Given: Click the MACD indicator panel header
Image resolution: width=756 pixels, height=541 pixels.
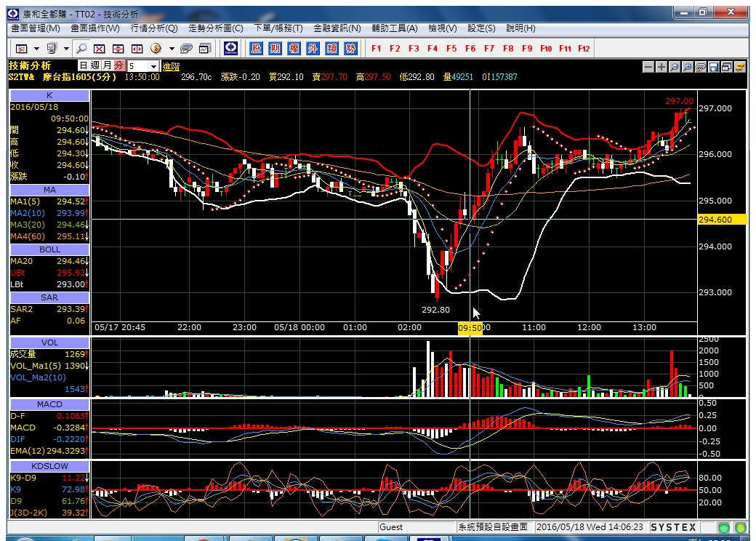Looking at the screenshot, I should tap(49, 404).
